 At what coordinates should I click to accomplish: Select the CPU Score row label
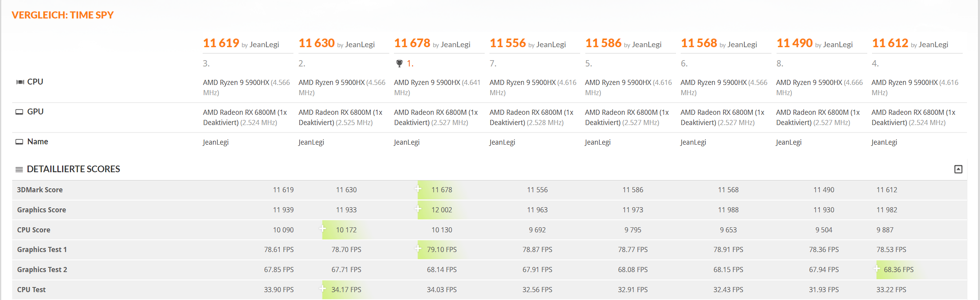click(x=33, y=230)
